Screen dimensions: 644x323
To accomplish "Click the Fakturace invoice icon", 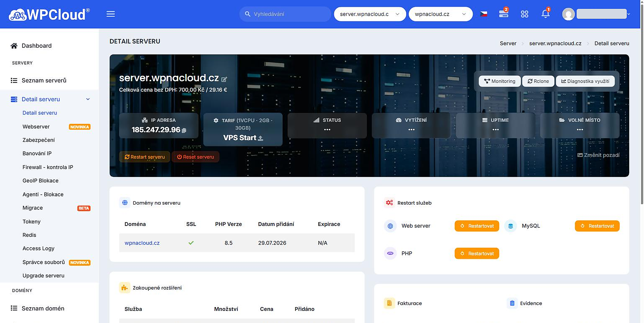I will pos(389,303).
